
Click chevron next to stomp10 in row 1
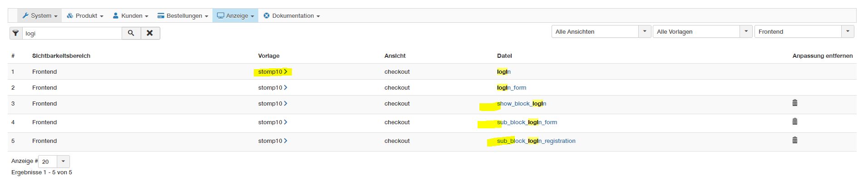click(286, 72)
